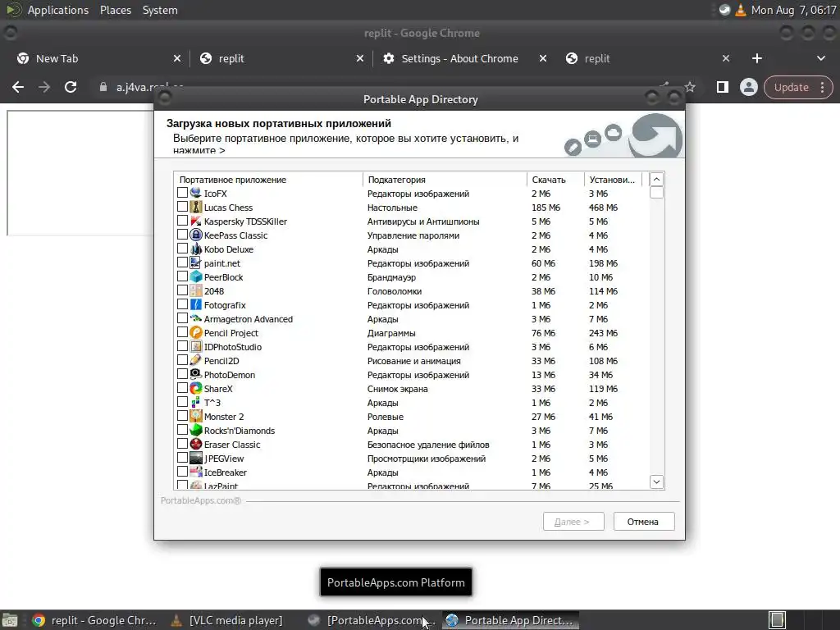The height and width of the screenshot is (630, 840).
Task: Open Chrome three-dot menu
Action: click(x=822, y=87)
